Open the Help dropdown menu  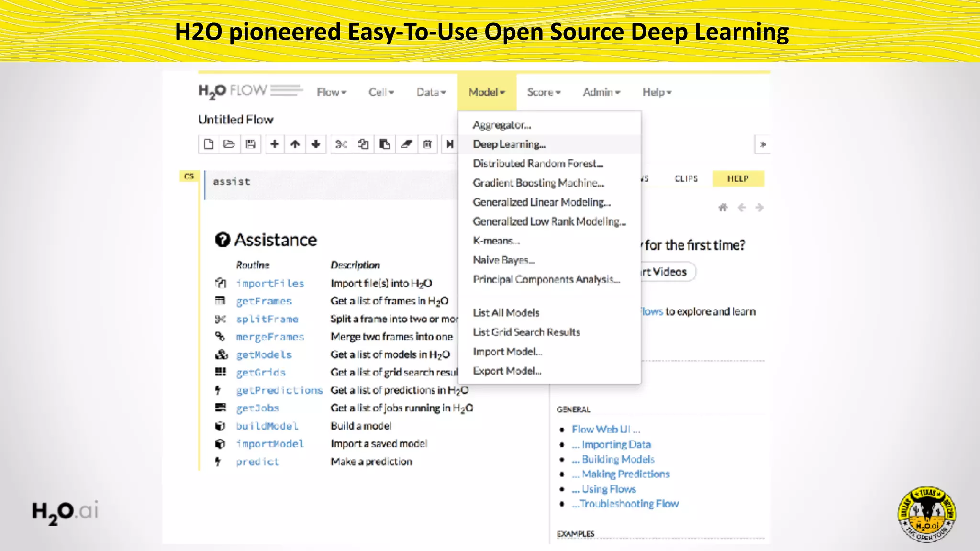(x=657, y=92)
